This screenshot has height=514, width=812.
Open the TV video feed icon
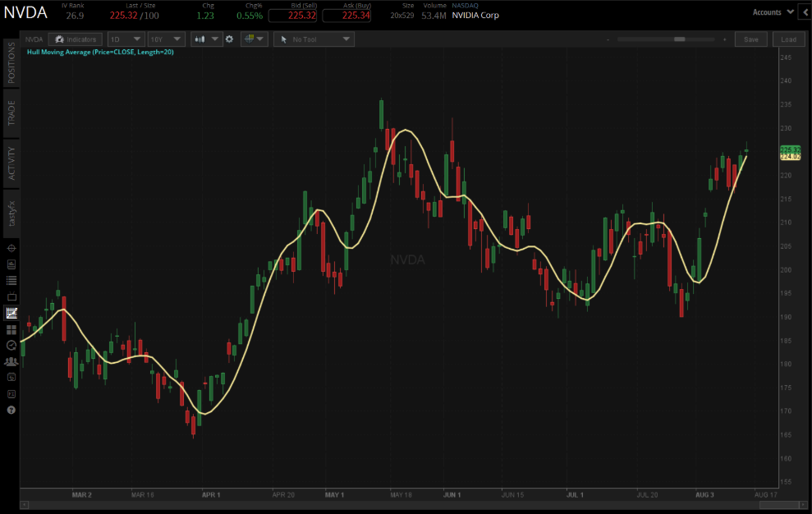click(x=11, y=296)
